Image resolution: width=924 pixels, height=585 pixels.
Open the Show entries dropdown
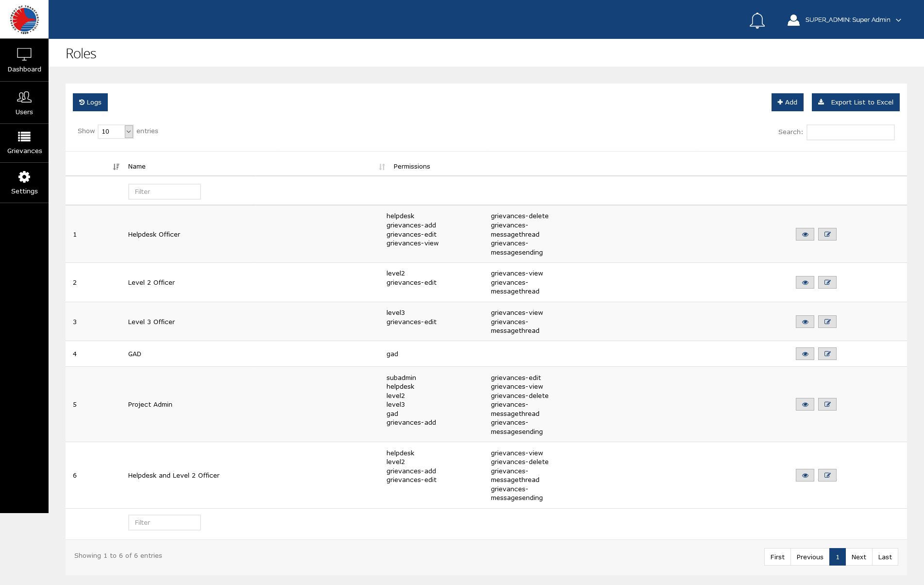(x=116, y=132)
